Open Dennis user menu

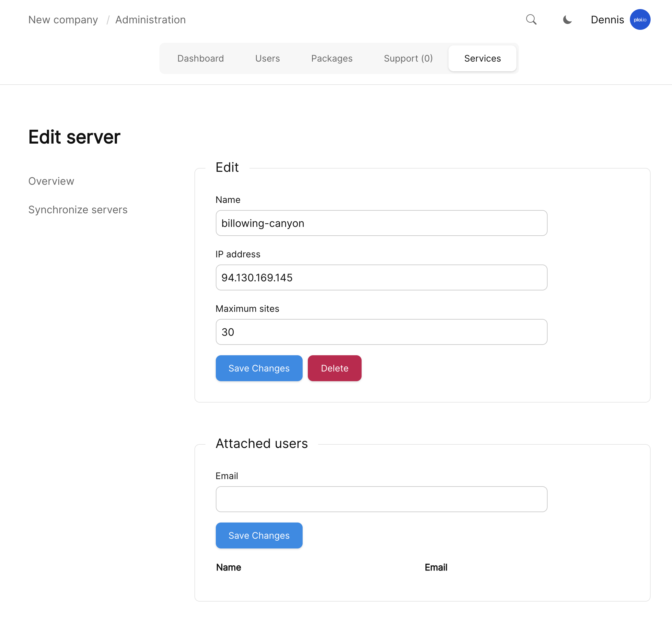(607, 20)
